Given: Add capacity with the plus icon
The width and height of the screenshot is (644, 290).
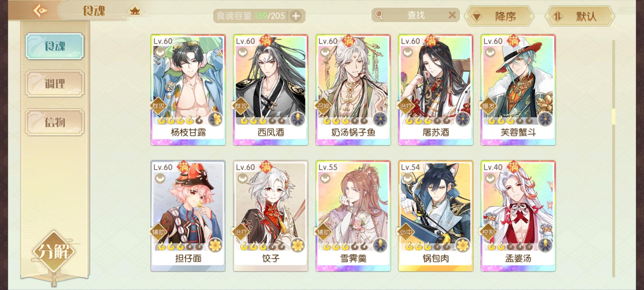Looking at the screenshot, I should 296,16.
